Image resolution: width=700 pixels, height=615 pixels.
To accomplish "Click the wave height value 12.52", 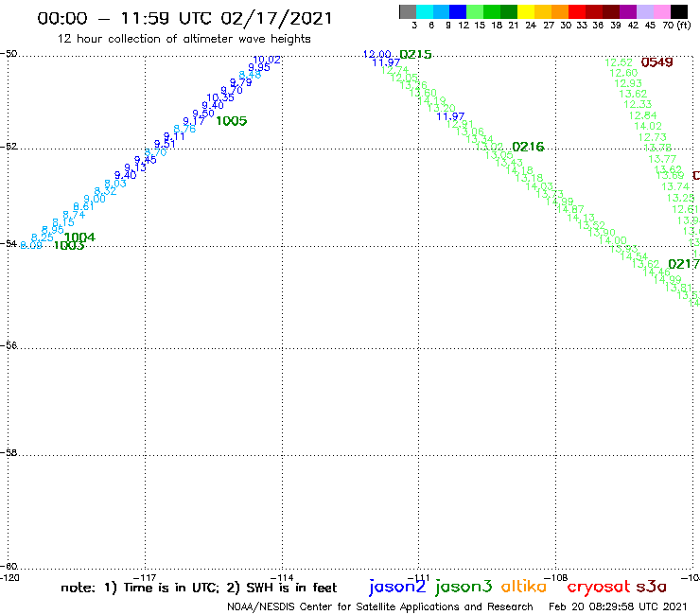I will (x=619, y=62).
